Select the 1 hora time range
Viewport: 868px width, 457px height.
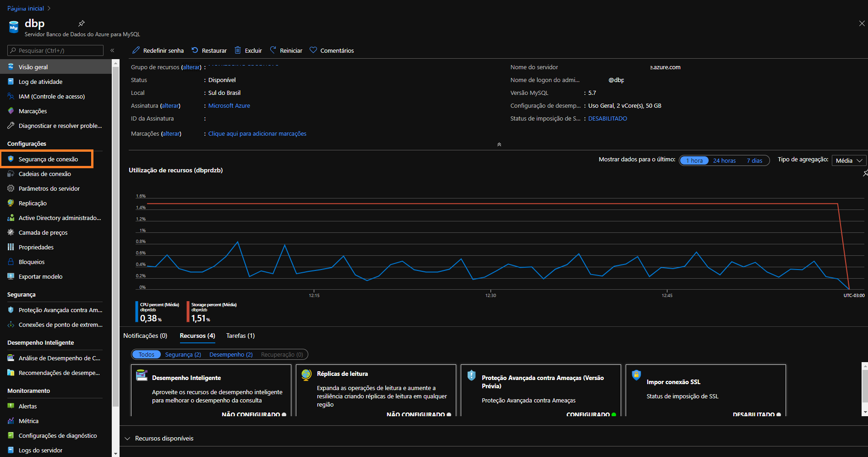pyautogui.click(x=694, y=160)
